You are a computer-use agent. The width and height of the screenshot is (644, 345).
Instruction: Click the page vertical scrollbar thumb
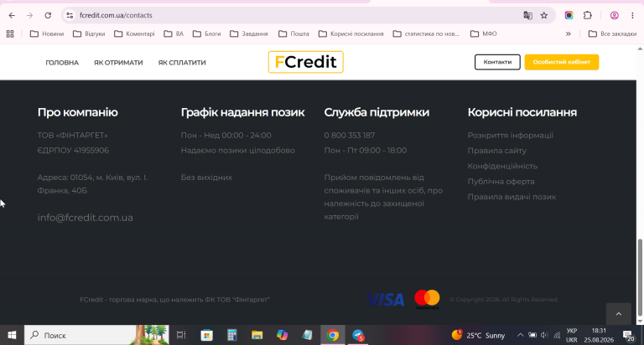tap(640, 277)
